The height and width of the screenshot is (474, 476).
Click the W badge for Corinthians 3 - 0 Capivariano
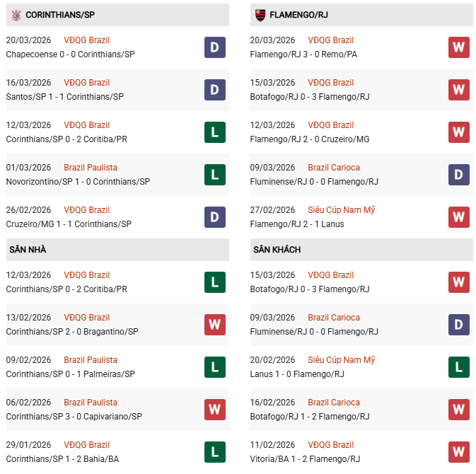[x=215, y=410]
